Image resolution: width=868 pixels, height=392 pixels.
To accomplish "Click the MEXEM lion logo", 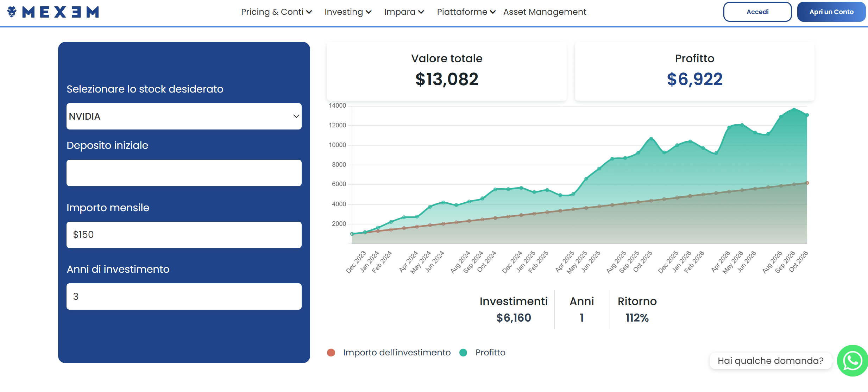I will tap(53, 12).
